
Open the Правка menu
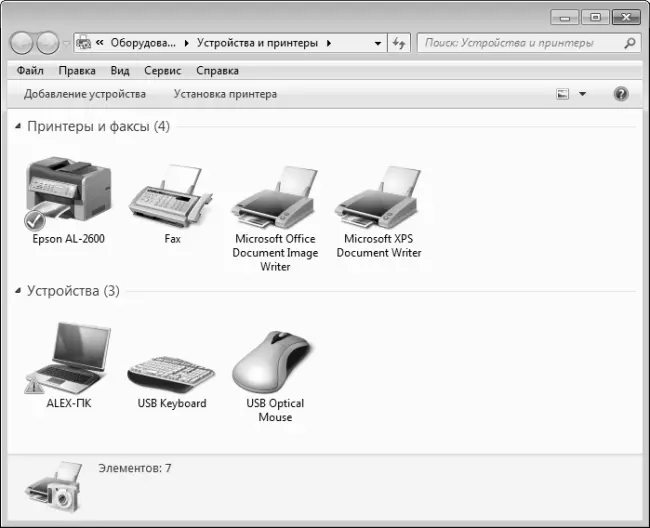click(x=77, y=70)
